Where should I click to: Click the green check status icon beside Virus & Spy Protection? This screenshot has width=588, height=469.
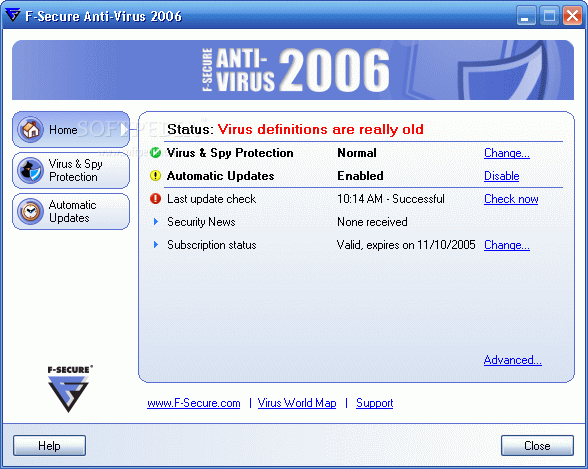coord(155,153)
